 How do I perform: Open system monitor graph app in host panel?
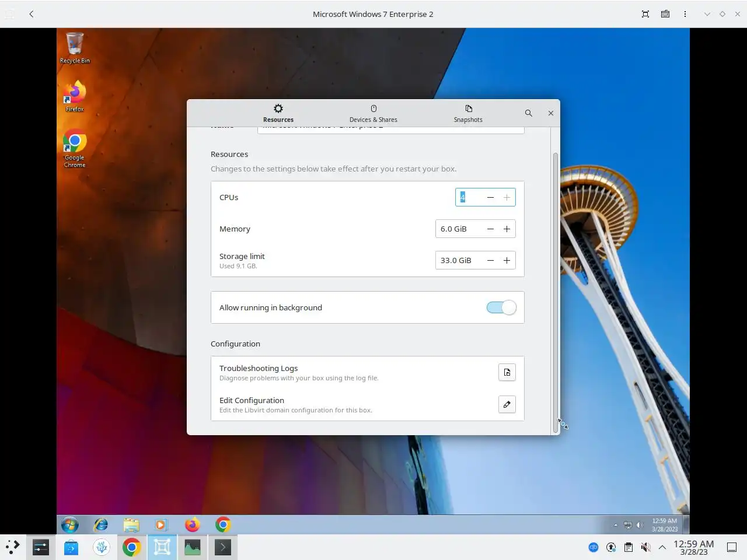(193, 547)
